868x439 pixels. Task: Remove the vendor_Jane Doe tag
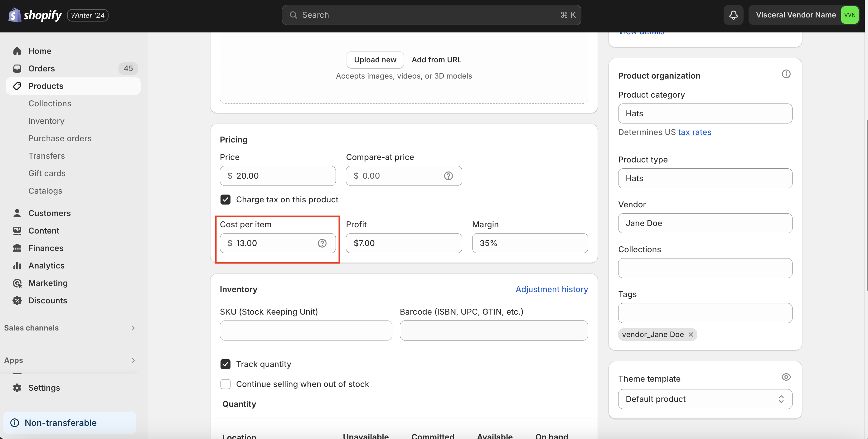[691, 334]
